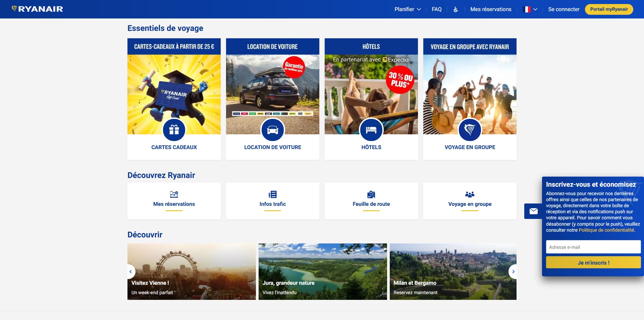644x320 pixels.
Task: Focus the Adresse e-mail field
Action: pyautogui.click(x=593, y=247)
